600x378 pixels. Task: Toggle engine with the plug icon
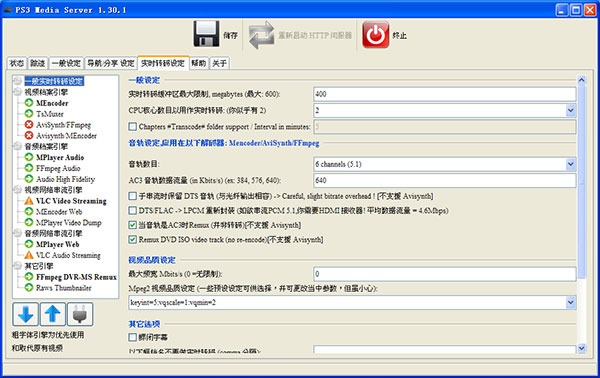click(x=80, y=314)
